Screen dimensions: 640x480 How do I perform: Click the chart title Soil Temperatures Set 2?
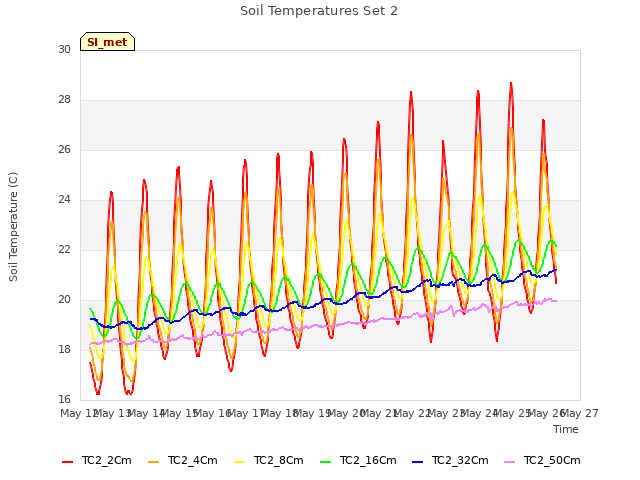(x=319, y=11)
